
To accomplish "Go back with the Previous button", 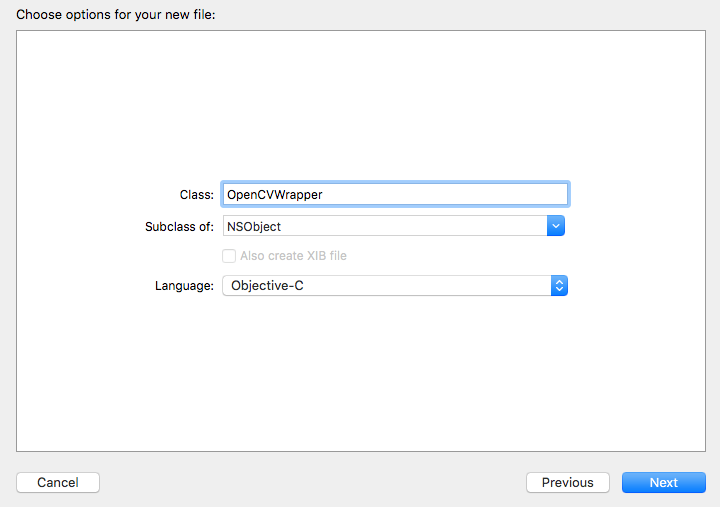I will pyautogui.click(x=567, y=482).
